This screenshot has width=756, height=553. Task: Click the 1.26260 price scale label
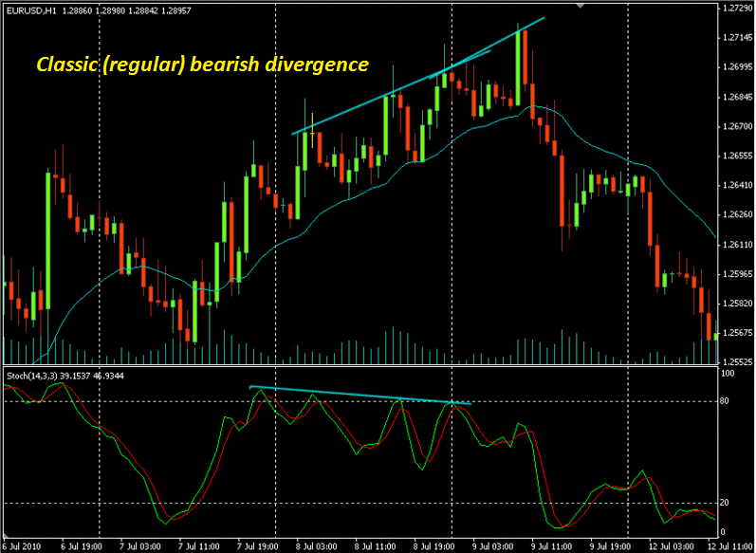tap(737, 214)
